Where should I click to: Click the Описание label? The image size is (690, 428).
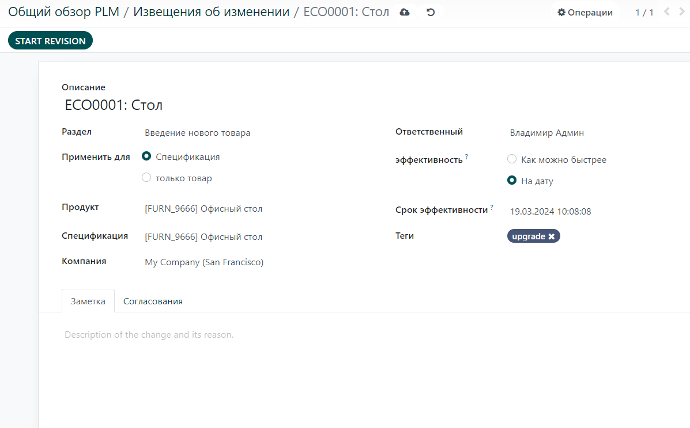[84, 87]
